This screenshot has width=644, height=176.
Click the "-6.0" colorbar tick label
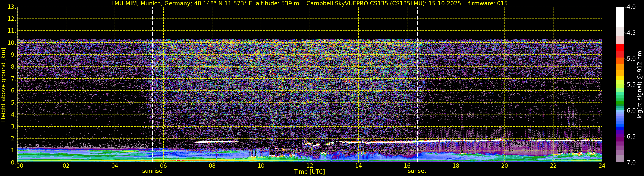(630, 111)
